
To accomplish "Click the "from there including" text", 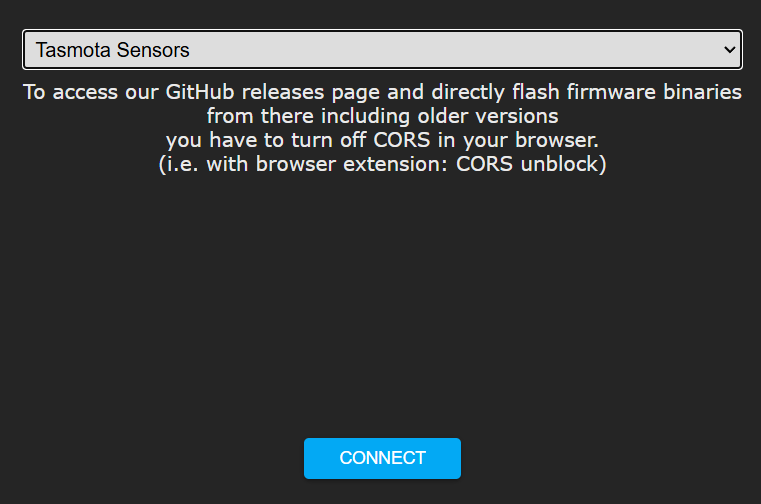I will point(294,115).
